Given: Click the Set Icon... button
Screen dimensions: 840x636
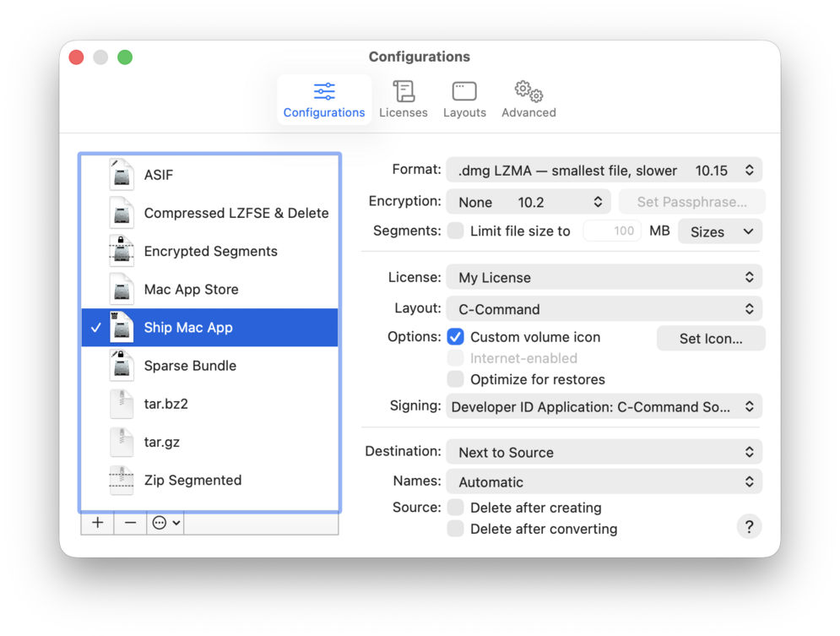Looking at the screenshot, I should tap(711, 339).
